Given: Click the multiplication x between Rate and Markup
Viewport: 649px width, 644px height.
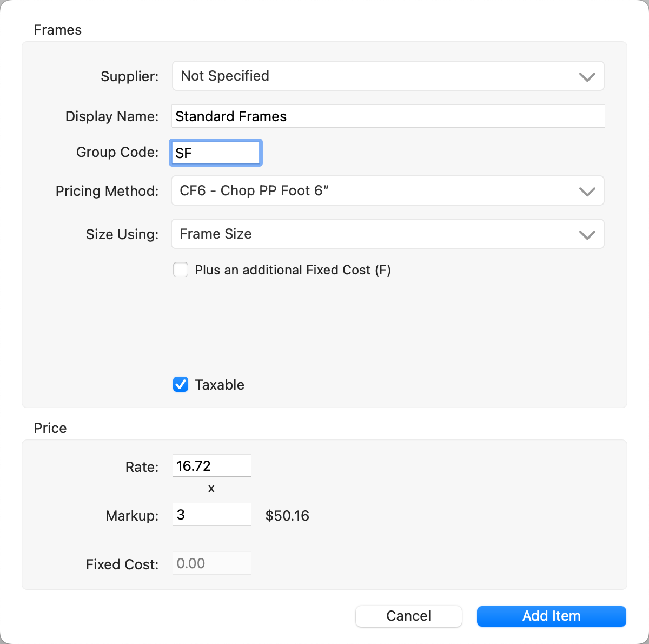Looking at the screenshot, I should tap(211, 489).
